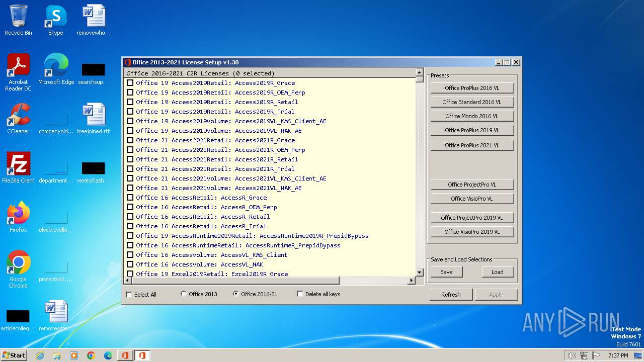Image resolution: width=644 pixels, height=362 pixels.
Task: Click the Edge taskbar icon
Action: 108,355
